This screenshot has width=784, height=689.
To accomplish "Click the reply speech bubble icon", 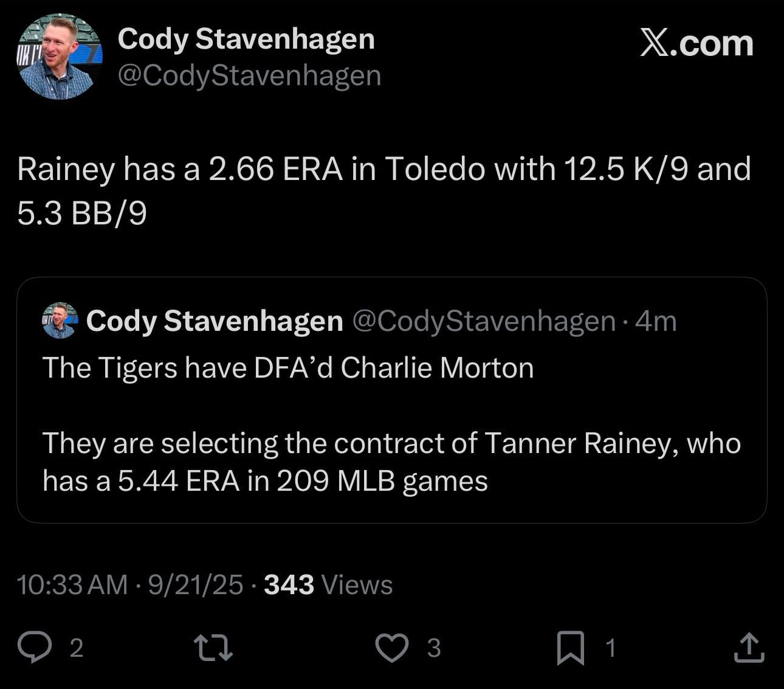I will tap(34, 648).
